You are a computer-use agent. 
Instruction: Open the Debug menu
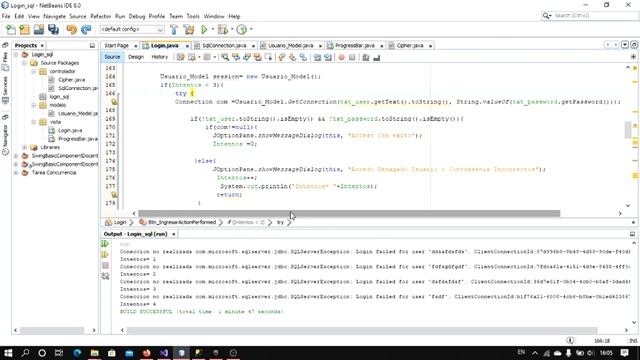point(137,16)
